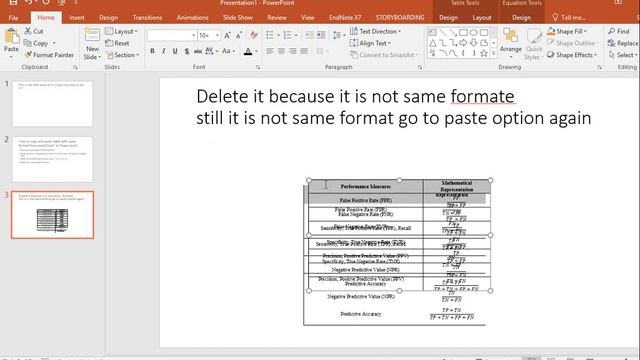Justify the text
Image resolution: width=640 pixels, height=360 pixels.
tap(304, 51)
